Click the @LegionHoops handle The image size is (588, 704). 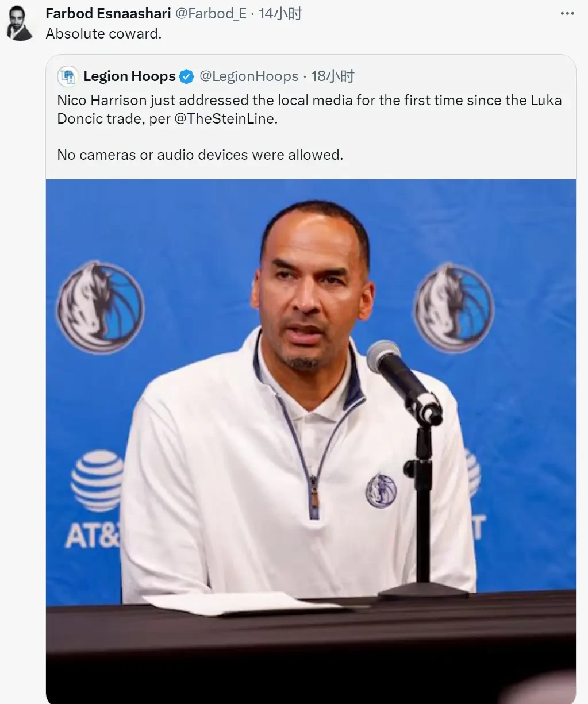[249, 76]
